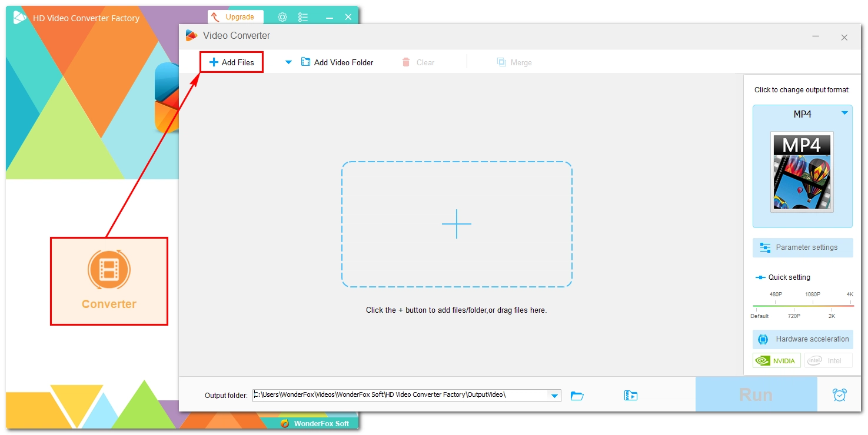
Task: Open the alarm clock scheduler icon
Action: [840, 395]
